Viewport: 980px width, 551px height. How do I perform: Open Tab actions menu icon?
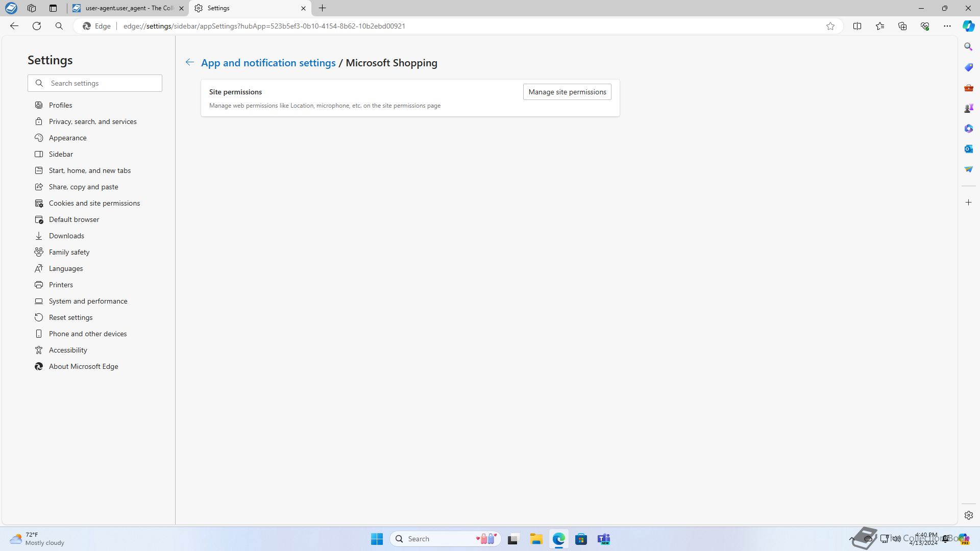click(53, 8)
